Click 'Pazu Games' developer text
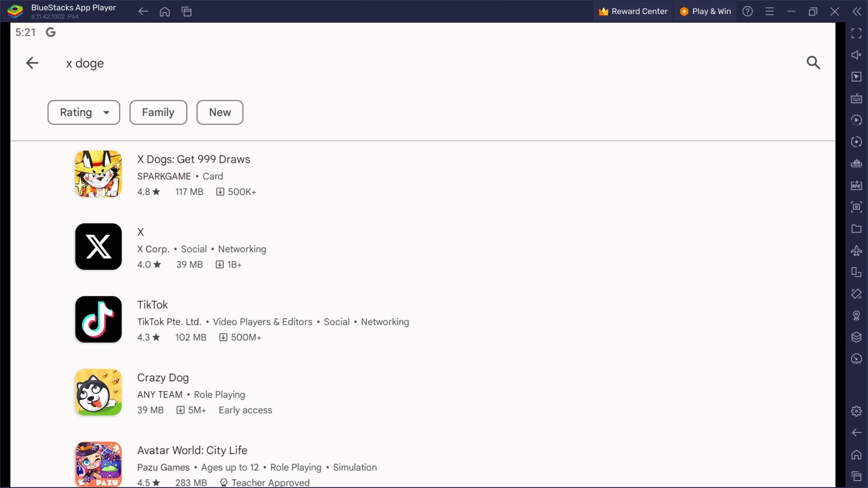 [163, 468]
